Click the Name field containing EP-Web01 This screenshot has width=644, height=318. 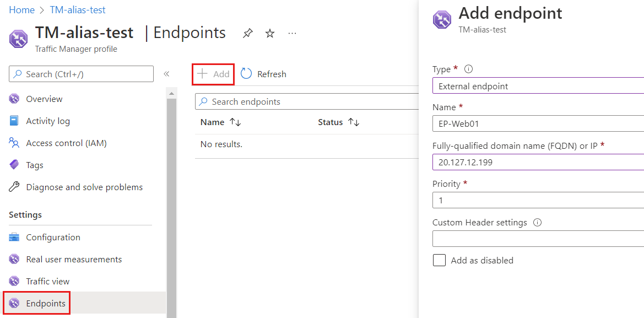tap(538, 123)
